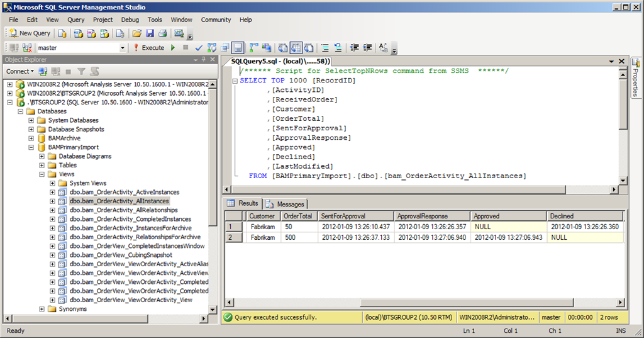Click the Print icon in the toolbar
The height and width of the screenshot is (338, 644).
(162, 33)
